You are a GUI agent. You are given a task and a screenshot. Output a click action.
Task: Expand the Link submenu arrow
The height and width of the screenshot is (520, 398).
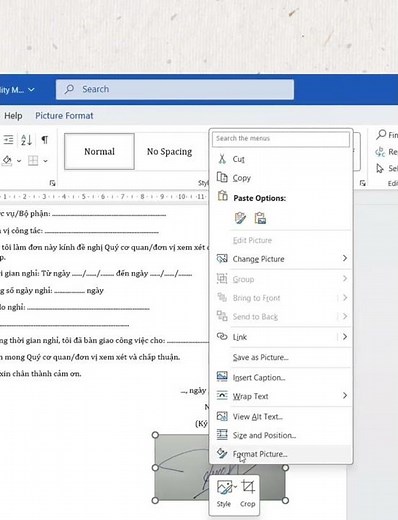[x=345, y=337]
